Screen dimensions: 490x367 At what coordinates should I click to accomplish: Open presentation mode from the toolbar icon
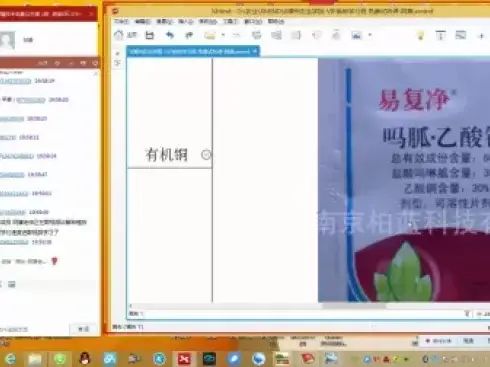(x=461, y=35)
